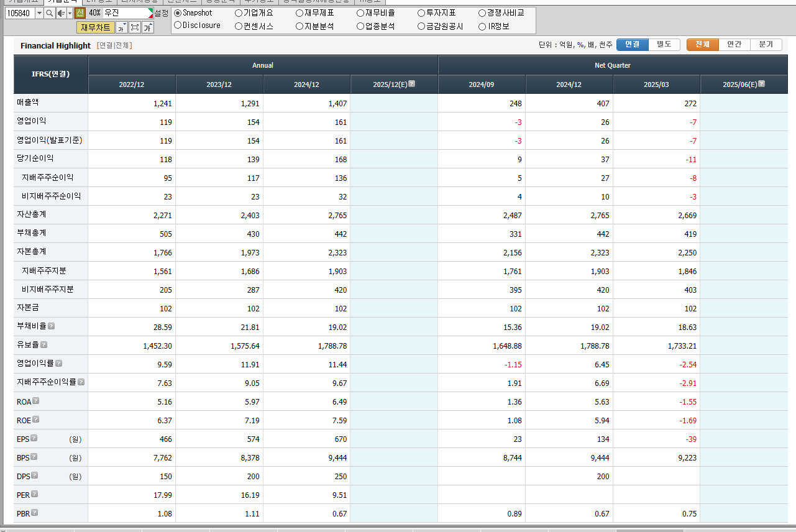Select the 금감원공시 radio button

pos(422,26)
